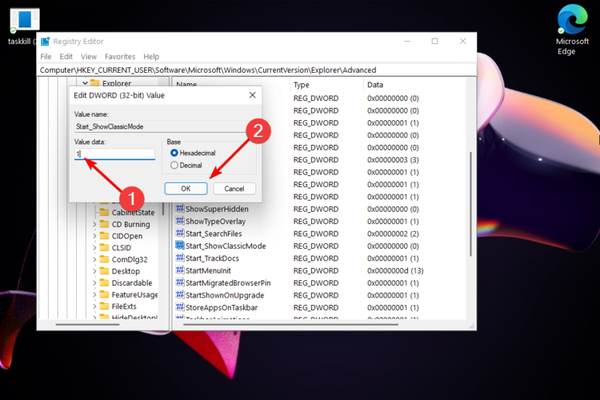This screenshot has width=600, height=400.
Task: Click the CIDOpen folder icon
Action: click(104, 236)
